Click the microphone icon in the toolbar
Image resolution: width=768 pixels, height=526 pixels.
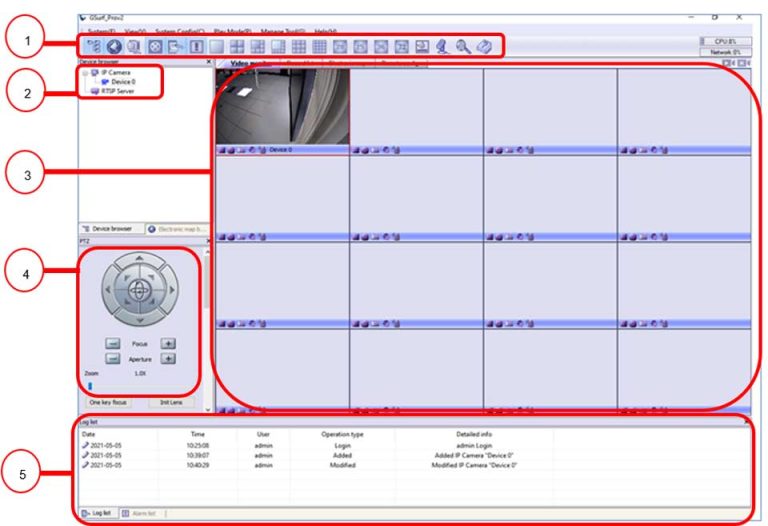pos(442,46)
